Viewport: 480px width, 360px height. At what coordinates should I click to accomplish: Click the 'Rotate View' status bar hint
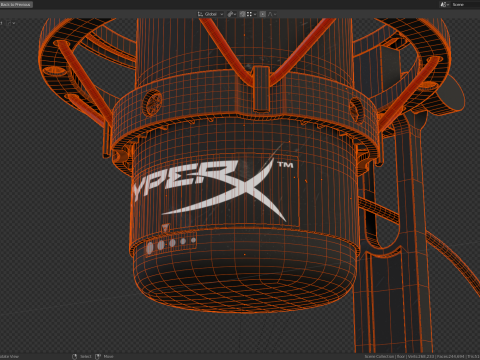coord(9,356)
